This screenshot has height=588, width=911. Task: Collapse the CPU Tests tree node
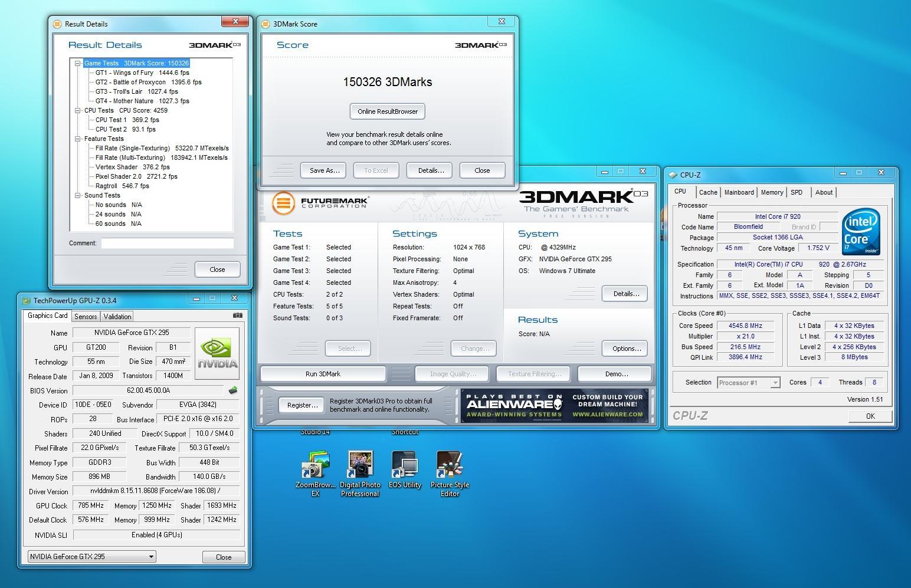(77, 110)
